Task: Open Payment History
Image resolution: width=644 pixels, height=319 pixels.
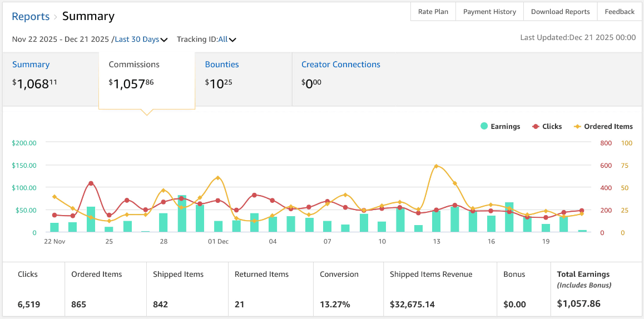Action: pyautogui.click(x=489, y=12)
